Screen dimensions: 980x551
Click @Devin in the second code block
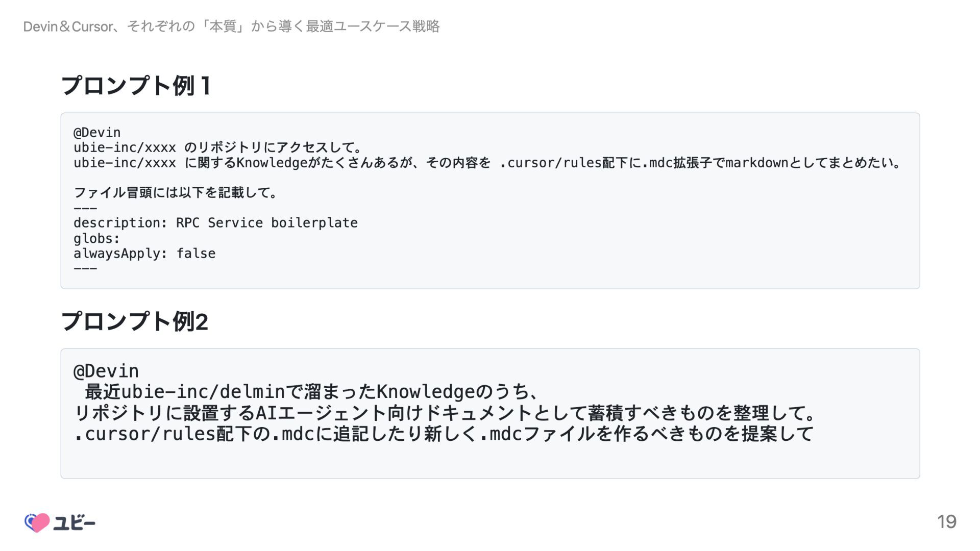click(x=106, y=371)
